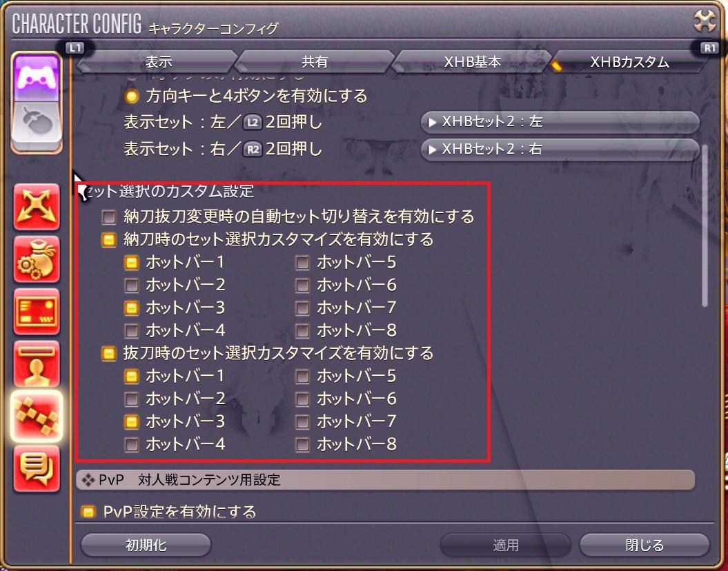Enable 納刀抜刀変更時の自動セット切り替え checkbox

[108, 217]
